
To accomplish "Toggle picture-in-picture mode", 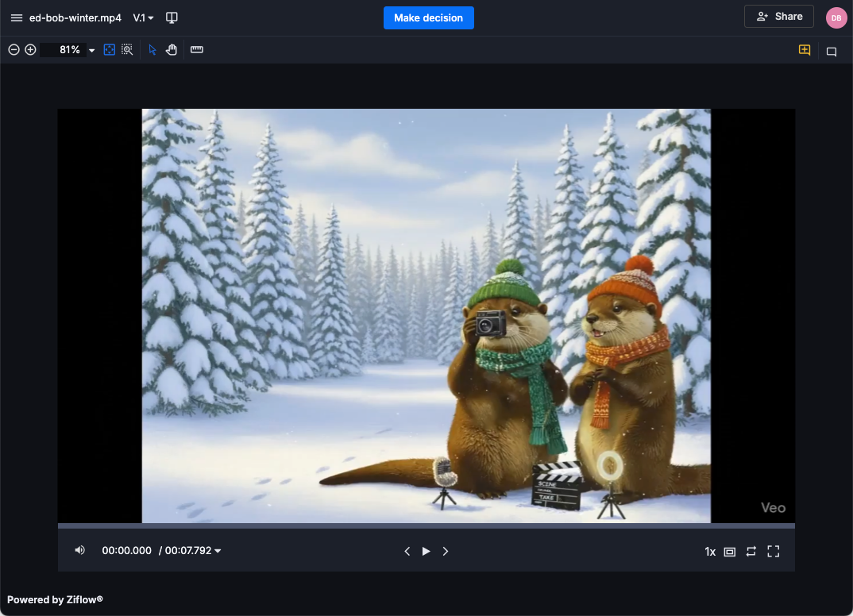I will pyautogui.click(x=729, y=551).
